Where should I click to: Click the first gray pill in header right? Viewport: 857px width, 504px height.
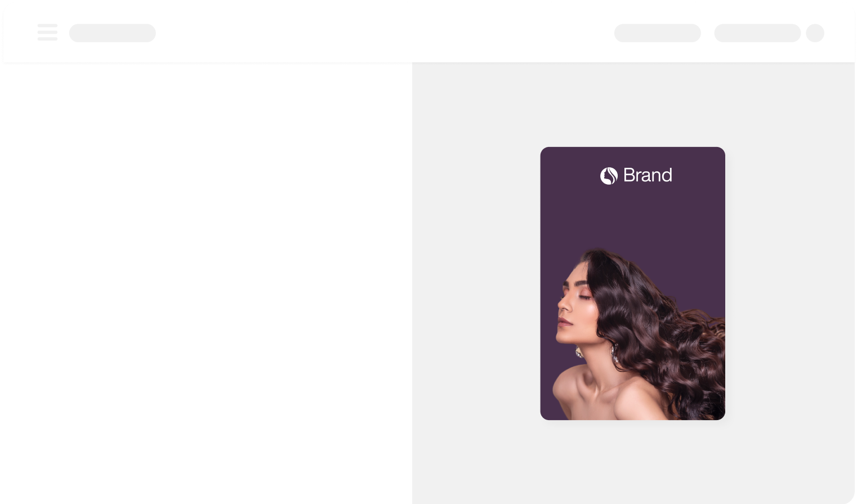point(657,33)
